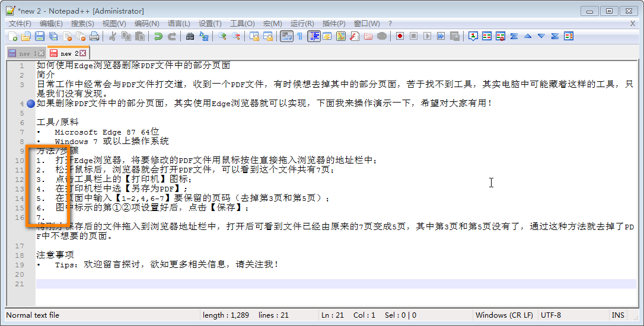Open the 搜索(S) menu
644x326 pixels.
82,23
